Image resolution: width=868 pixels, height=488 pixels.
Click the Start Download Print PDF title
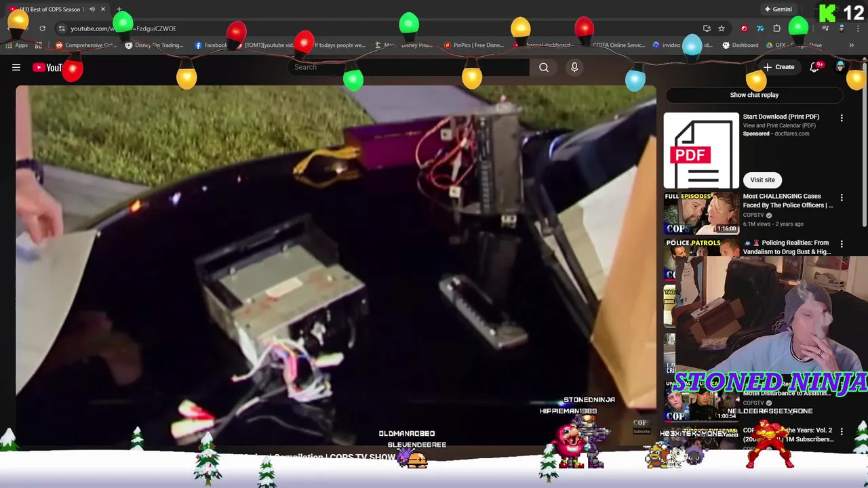pos(781,117)
